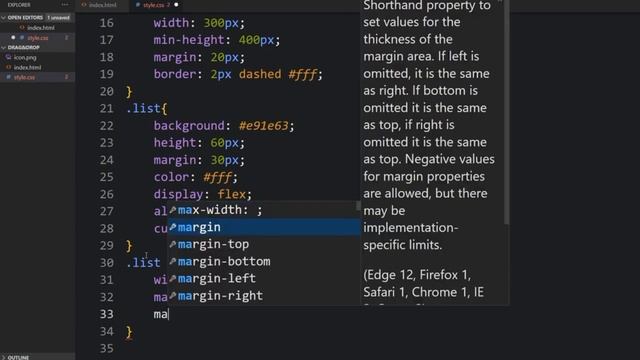
Task: Click the HTML icon on index.html tab
Action: (x=84, y=5)
